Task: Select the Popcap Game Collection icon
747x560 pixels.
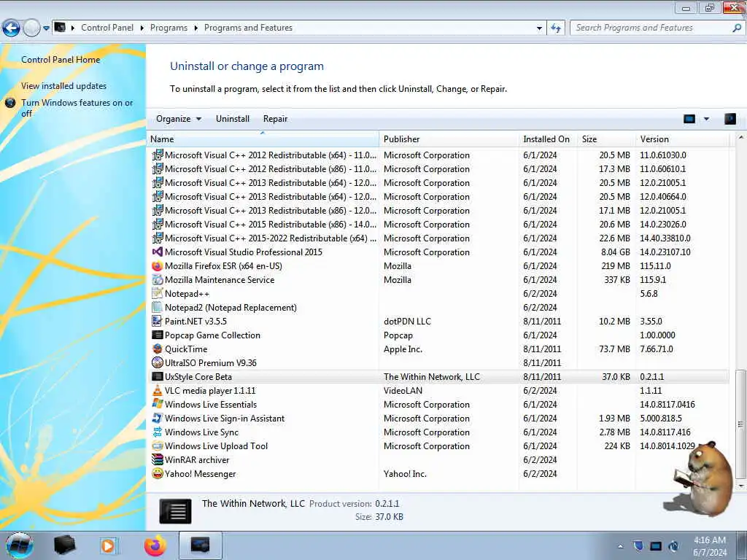Action: pos(158,335)
